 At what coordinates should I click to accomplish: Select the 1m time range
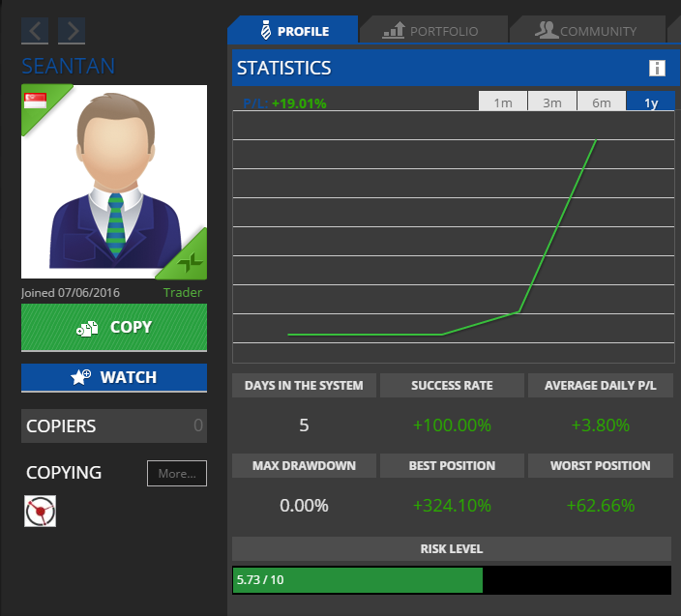pos(503,103)
